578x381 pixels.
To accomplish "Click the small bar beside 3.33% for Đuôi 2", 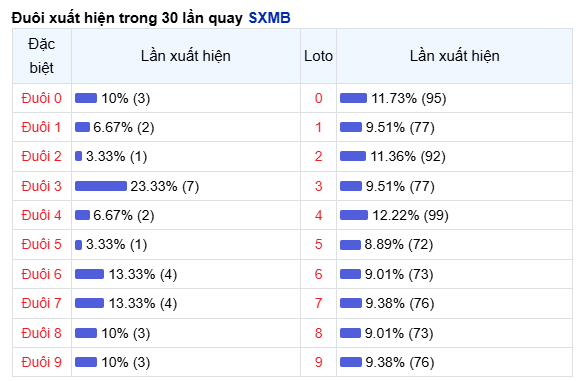I will 78,156.
